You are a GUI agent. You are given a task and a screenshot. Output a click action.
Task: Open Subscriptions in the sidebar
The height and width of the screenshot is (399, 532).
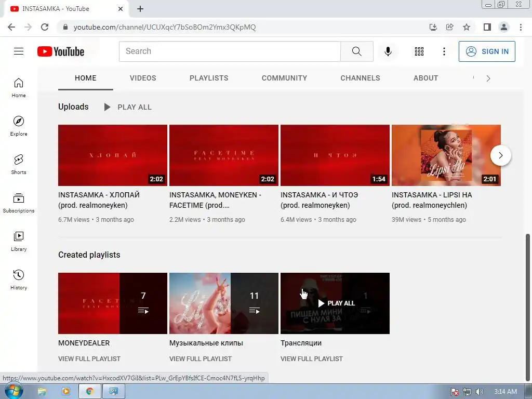click(x=19, y=203)
